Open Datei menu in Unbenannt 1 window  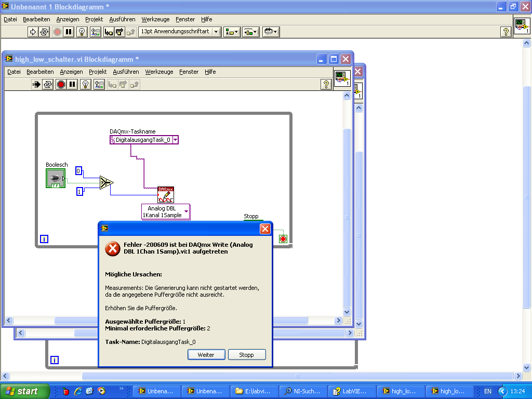10,19
